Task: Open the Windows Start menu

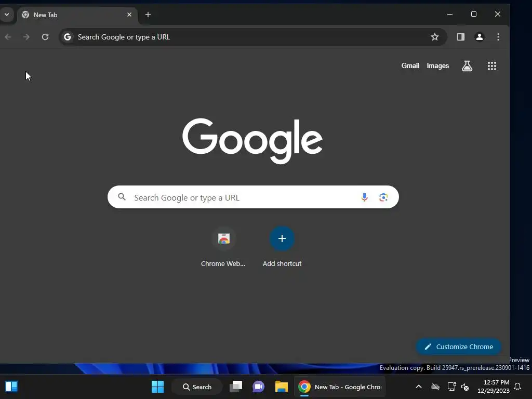Action: [x=157, y=387]
